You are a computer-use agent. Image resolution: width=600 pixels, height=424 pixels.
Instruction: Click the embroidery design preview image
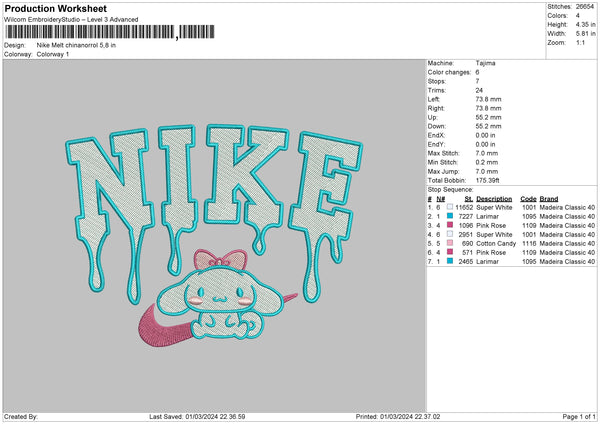click(214, 236)
